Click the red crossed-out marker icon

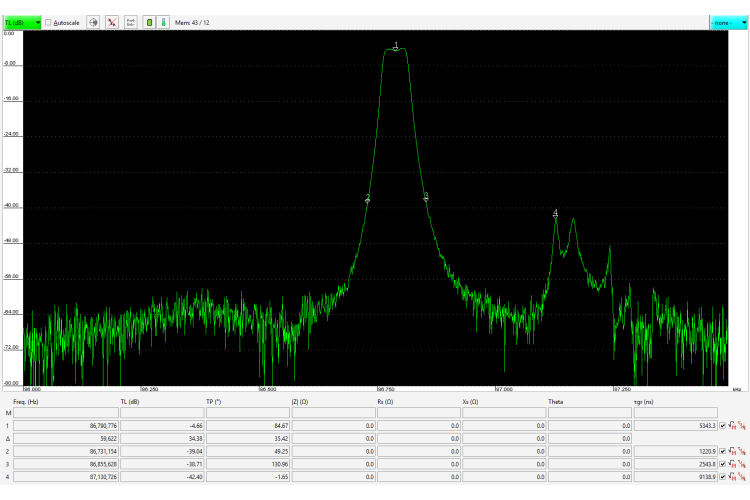[x=112, y=22]
